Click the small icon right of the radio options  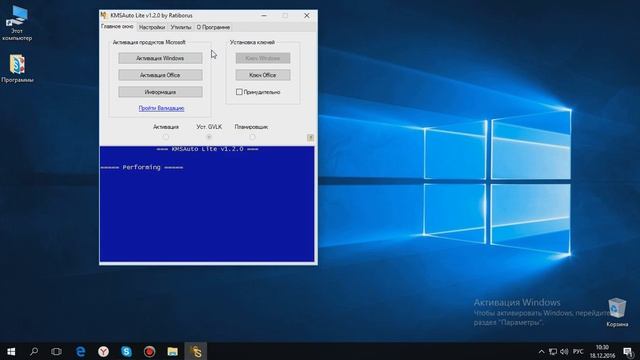tap(311, 138)
